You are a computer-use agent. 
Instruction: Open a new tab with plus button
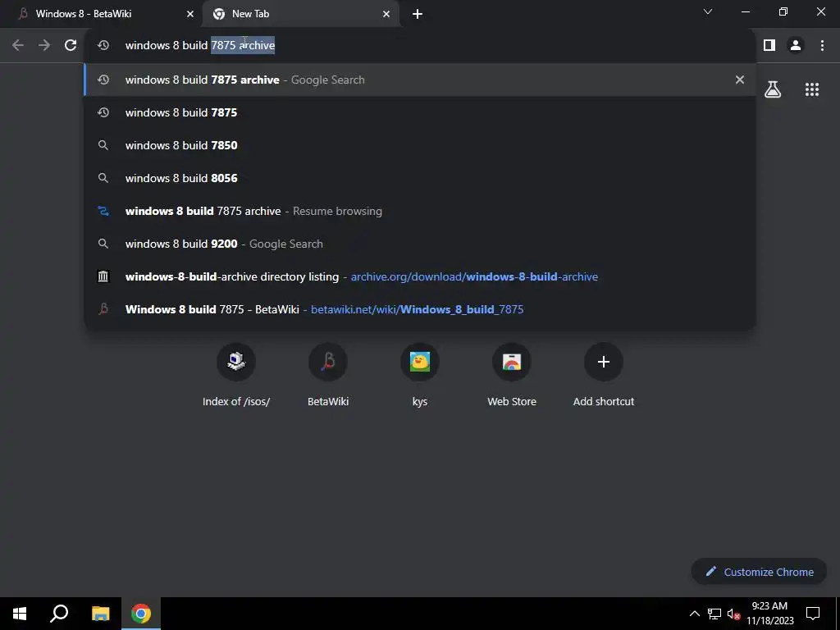tap(418, 14)
